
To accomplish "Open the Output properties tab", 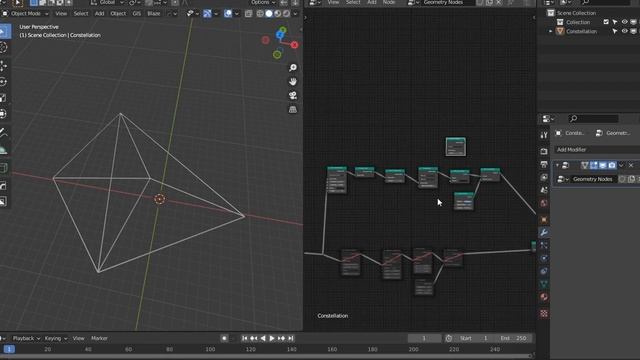I will [x=544, y=164].
